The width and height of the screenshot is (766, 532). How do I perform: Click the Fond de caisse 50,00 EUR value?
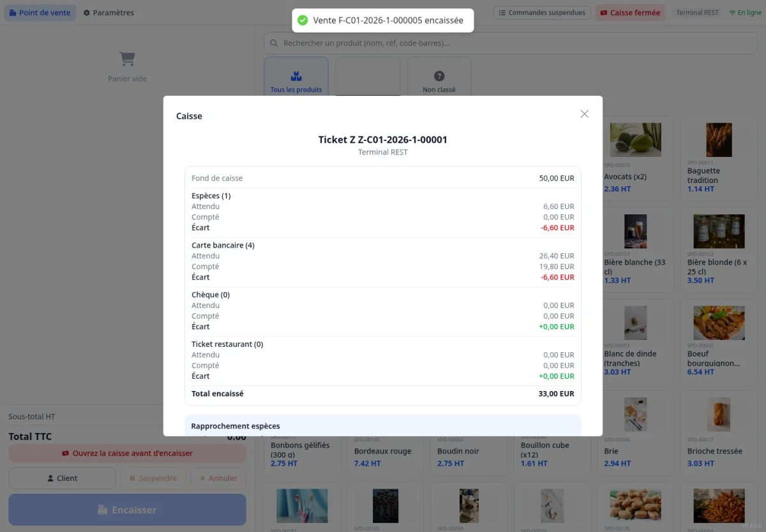(557, 179)
